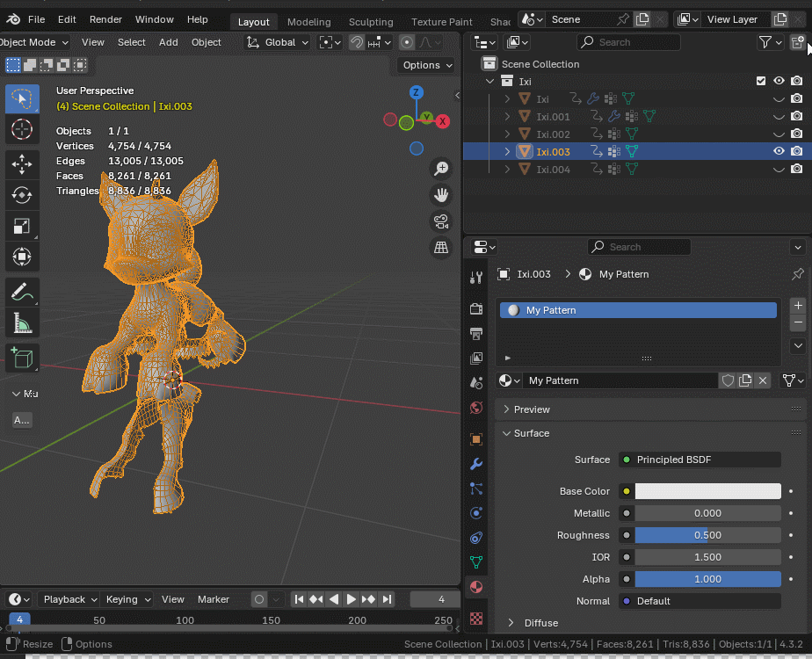812x659 pixels.
Task: Select the Measure tool
Action: pos(22,323)
